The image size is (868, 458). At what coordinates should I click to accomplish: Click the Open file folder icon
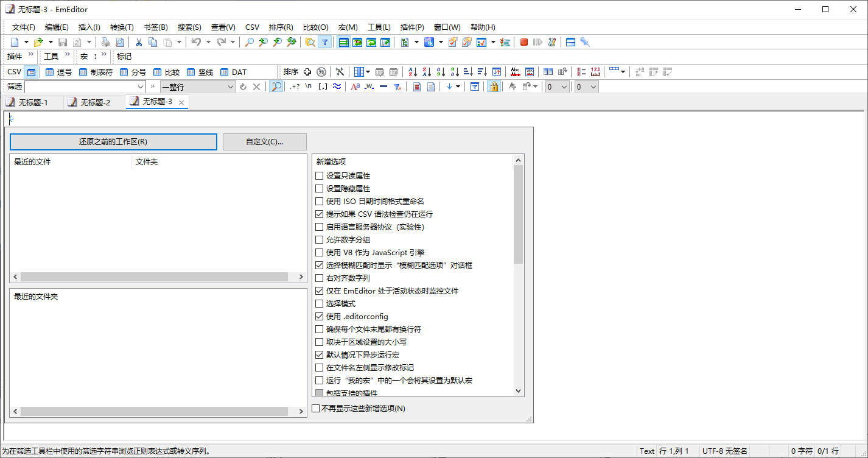(x=38, y=42)
